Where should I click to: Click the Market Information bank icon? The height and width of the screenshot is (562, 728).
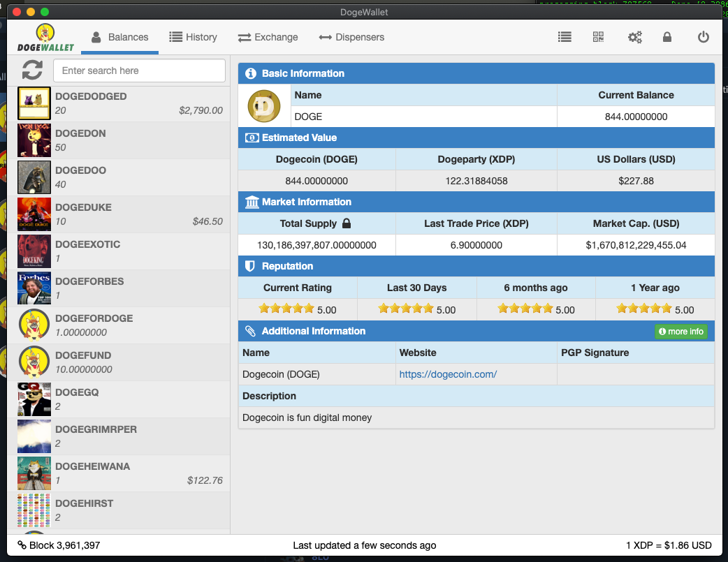tap(252, 202)
